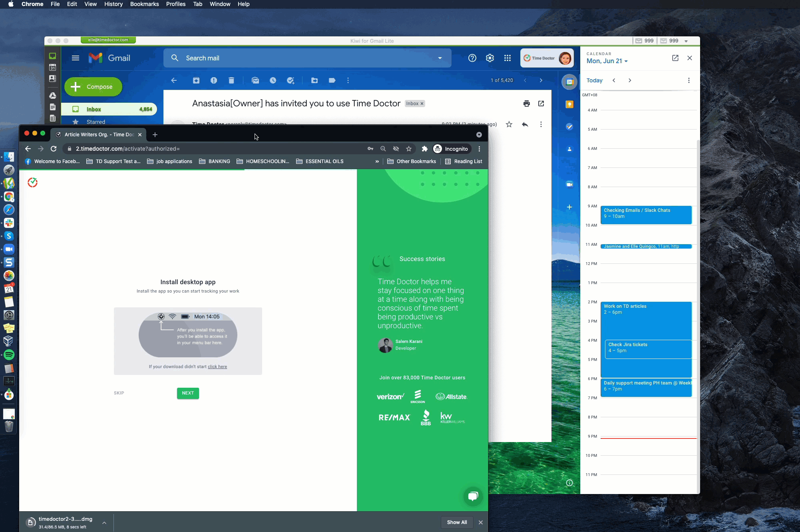
Task: Open Contacts icon in side panel
Action: pos(569,149)
